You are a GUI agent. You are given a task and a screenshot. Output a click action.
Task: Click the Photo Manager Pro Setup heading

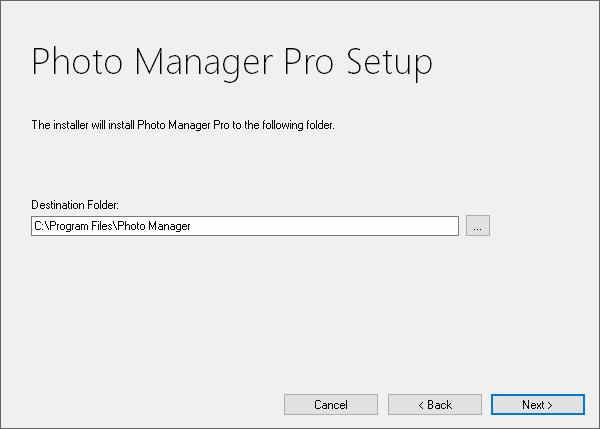(x=232, y=62)
